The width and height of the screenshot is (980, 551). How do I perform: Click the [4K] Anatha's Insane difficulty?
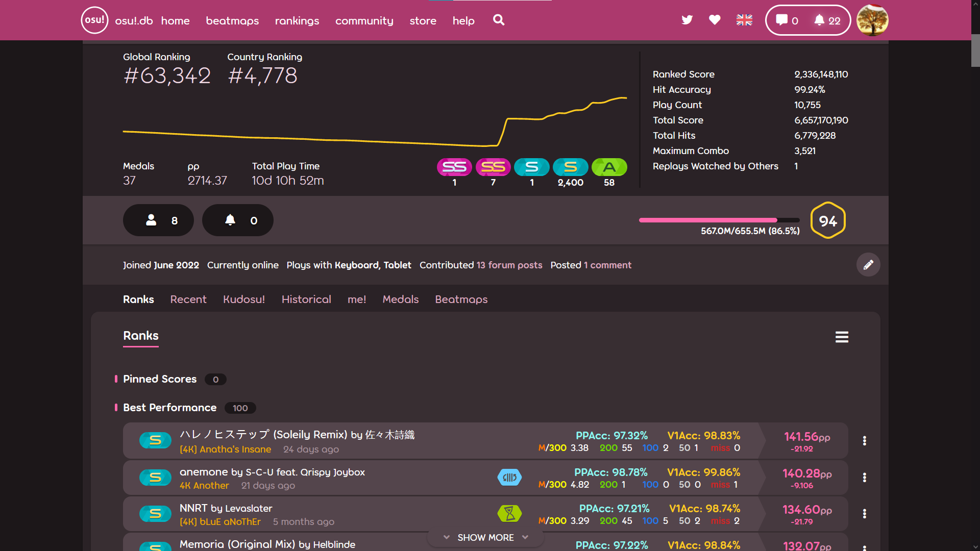pyautogui.click(x=225, y=449)
